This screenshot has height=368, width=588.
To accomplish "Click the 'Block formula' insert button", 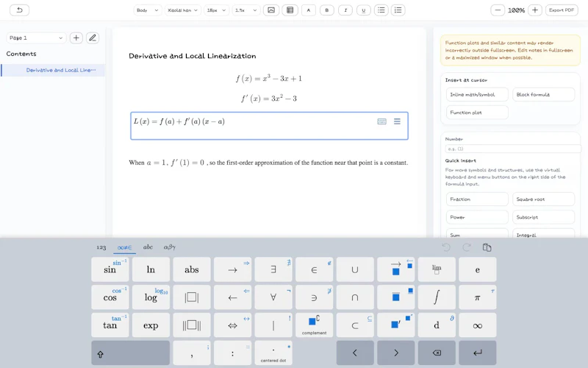I will pyautogui.click(x=543, y=95).
